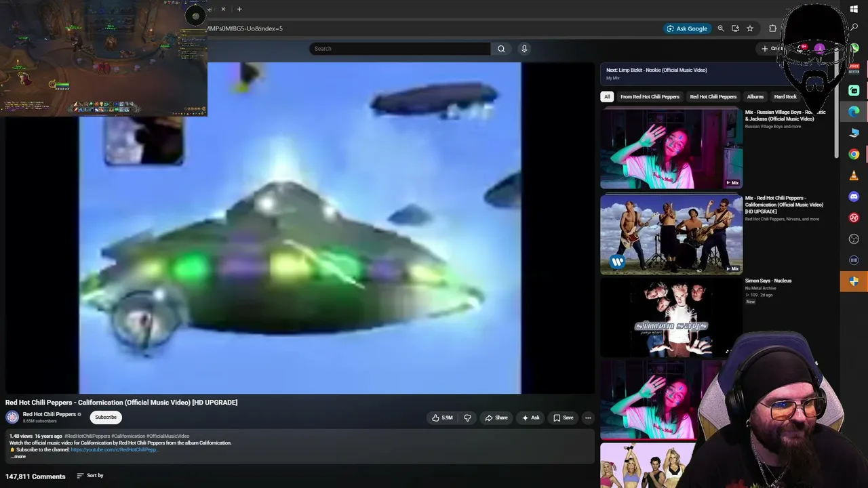Select the Albums filter chip

(x=755, y=97)
